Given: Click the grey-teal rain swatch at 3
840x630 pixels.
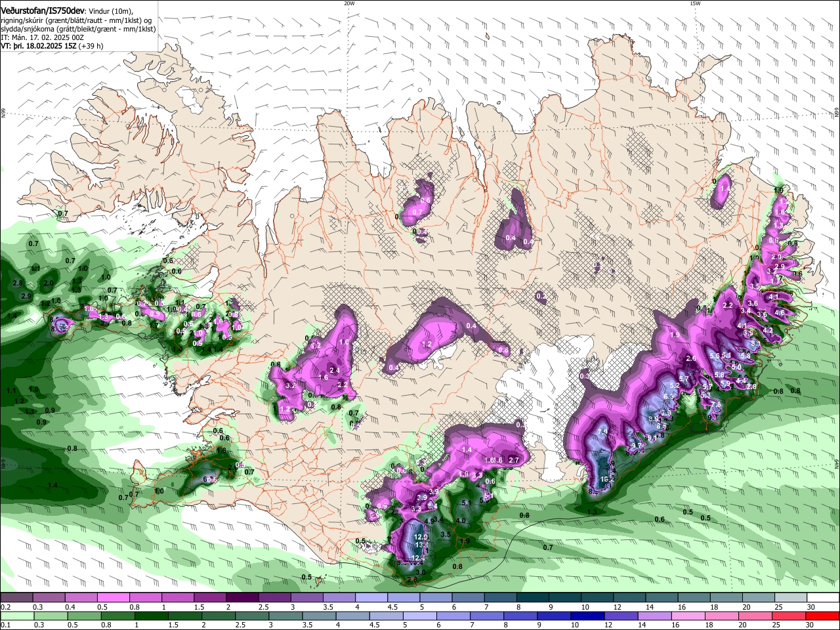Looking at the screenshot, I should (285, 616).
